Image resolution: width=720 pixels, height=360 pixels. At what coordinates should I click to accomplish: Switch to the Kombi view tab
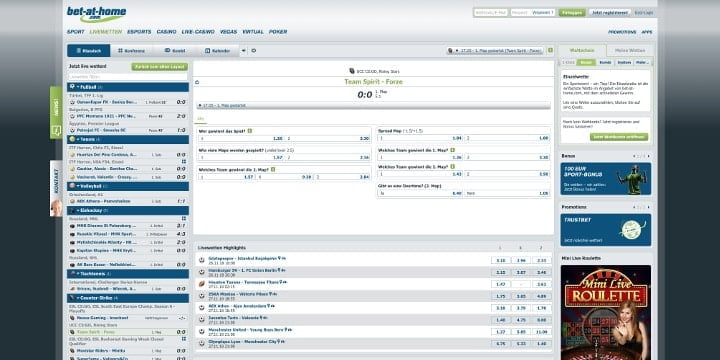pos(175,51)
